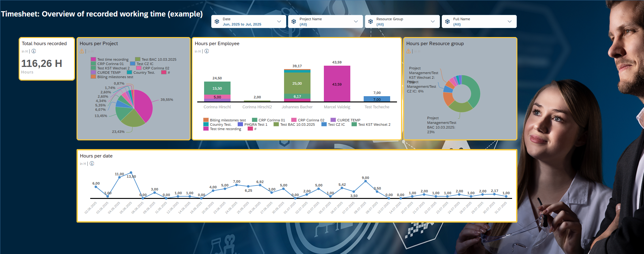The width and height of the screenshot is (644, 254).
Task: Click the Johannes Bacher axis label
Action: [297, 107]
